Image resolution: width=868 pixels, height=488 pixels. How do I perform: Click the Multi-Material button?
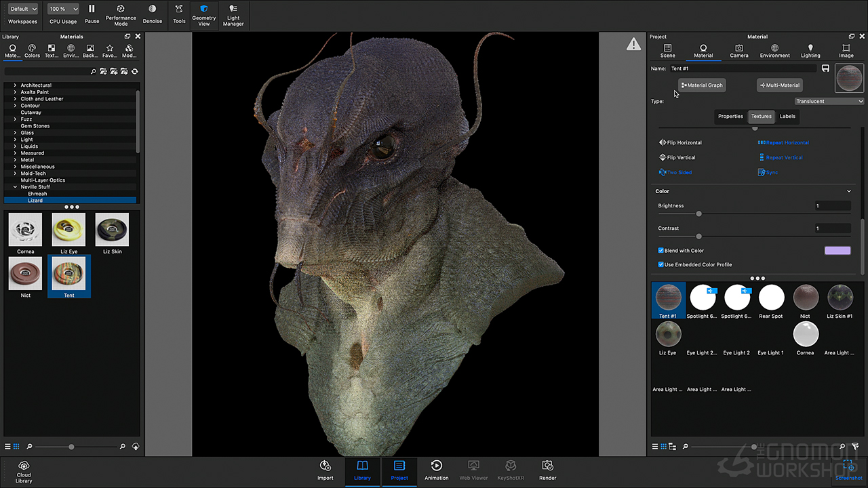pos(780,85)
